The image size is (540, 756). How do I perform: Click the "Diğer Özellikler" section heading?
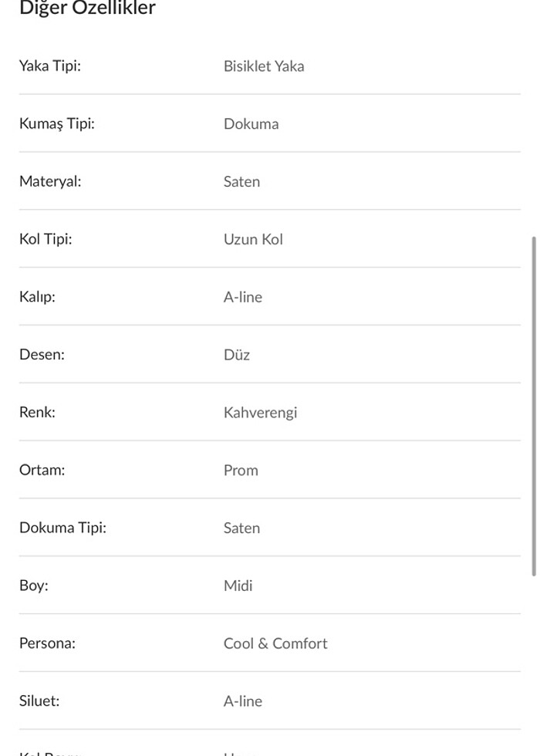87,8
